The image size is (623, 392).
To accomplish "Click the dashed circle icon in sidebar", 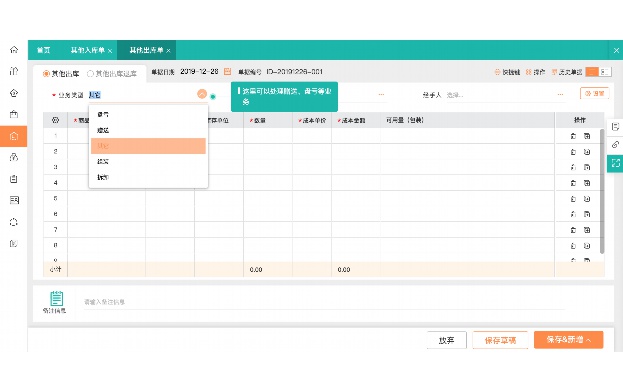I will (14, 222).
